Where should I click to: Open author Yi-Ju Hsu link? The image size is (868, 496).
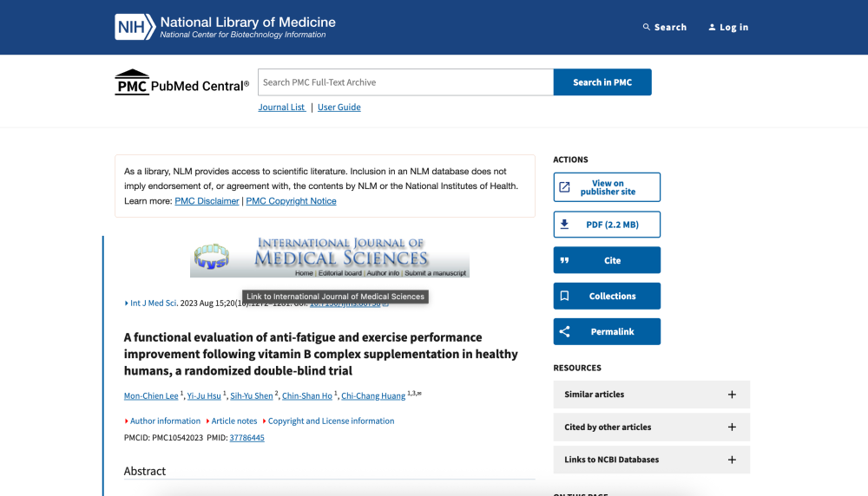(204, 395)
